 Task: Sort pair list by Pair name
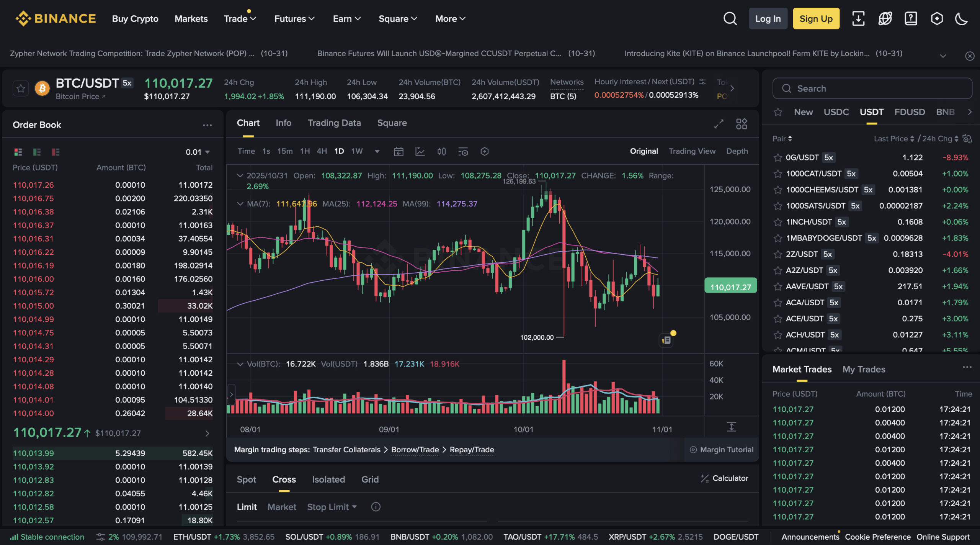tap(782, 139)
